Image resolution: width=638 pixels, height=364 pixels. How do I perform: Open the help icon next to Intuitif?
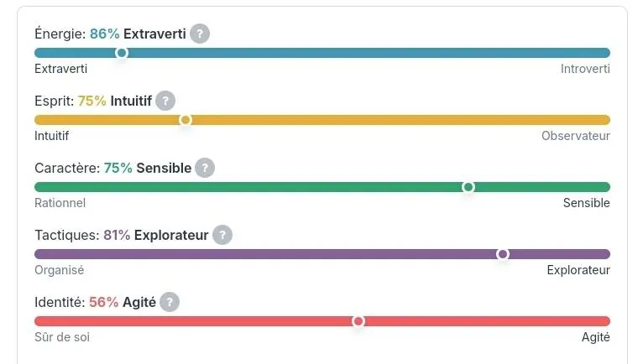(165, 101)
